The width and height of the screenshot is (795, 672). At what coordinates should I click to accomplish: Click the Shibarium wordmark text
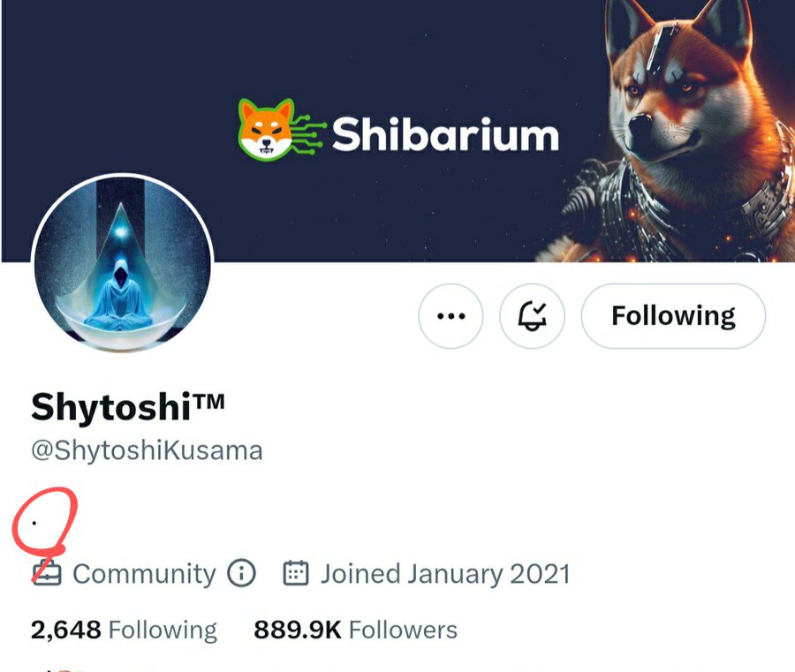point(445,134)
